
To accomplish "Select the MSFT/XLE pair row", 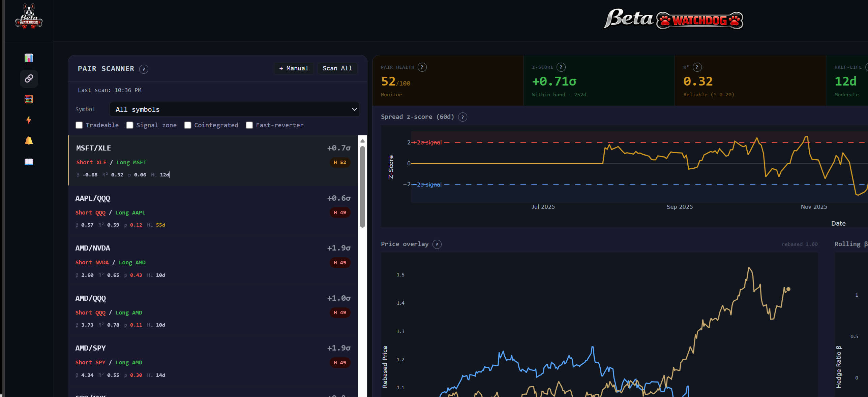I will (x=213, y=160).
